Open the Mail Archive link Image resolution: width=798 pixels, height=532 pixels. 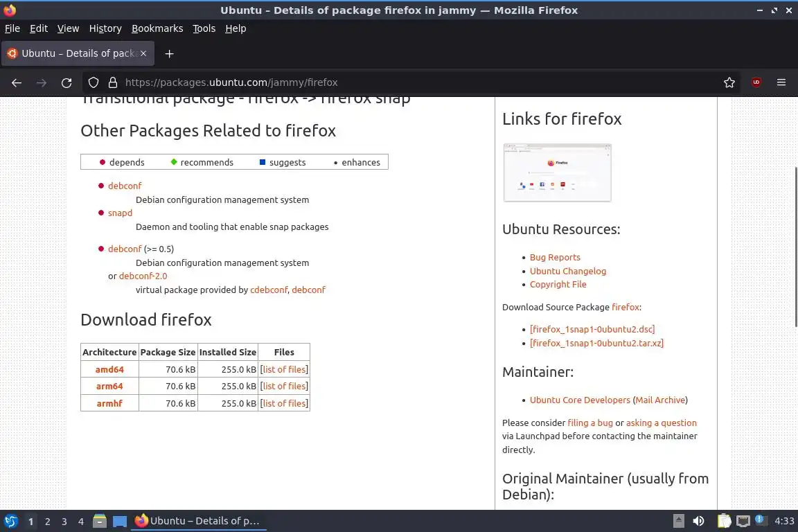click(660, 400)
